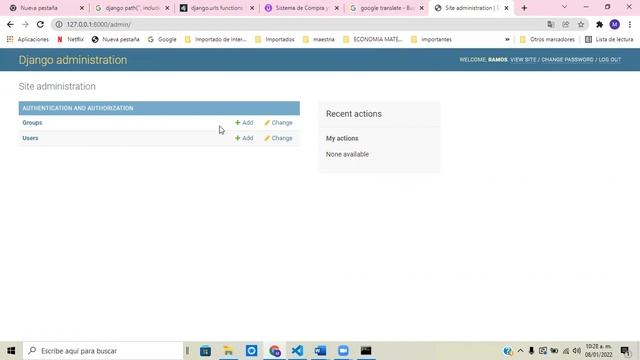The image size is (640, 360).
Task: Click the forward navigation arrow
Action: [x=25, y=24]
